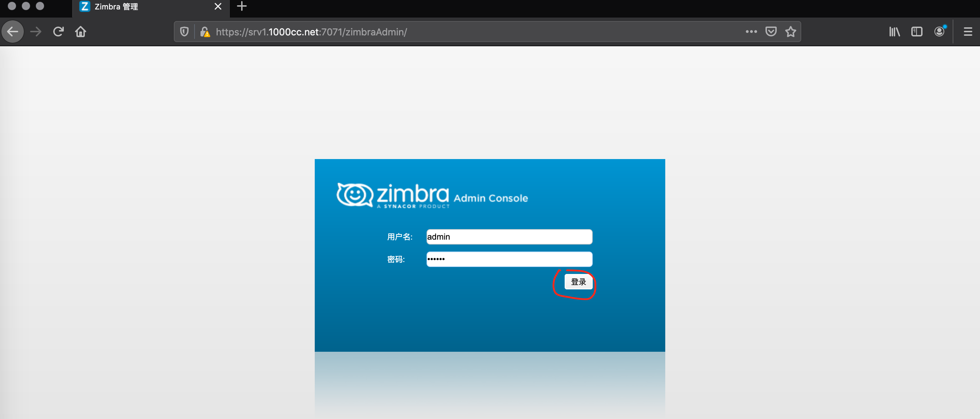Click the URL address bar text
This screenshot has height=419, width=980.
[311, 32]
